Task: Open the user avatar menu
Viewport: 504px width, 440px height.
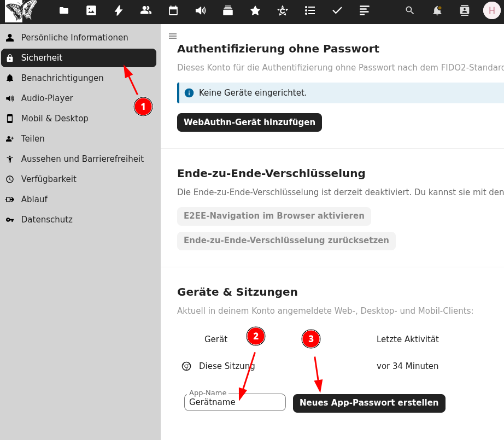Action: (491, 10)
